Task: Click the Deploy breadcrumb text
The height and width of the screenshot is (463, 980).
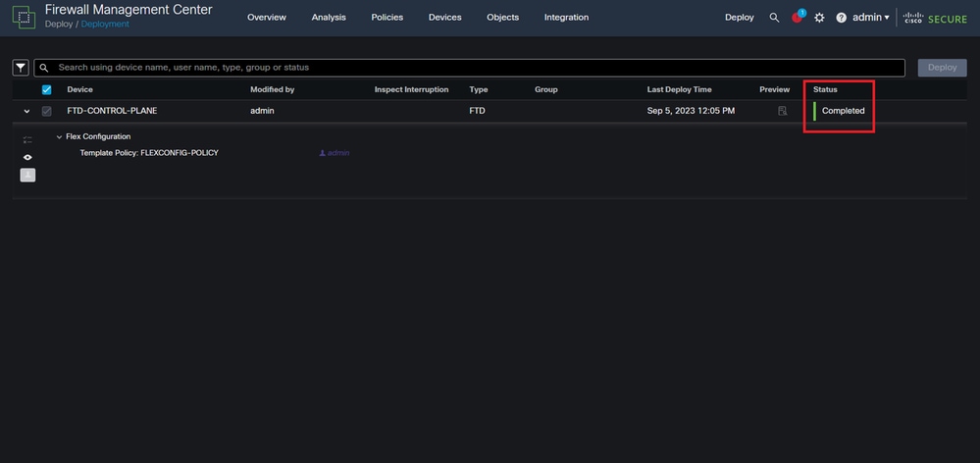Action: point(58,25)
